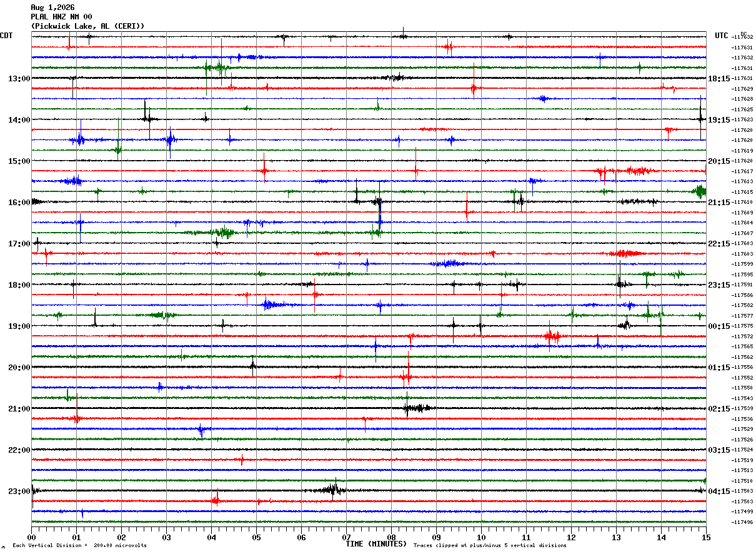Click minute 05 on the time axis

pyautogui.click(x=256, y=537)
